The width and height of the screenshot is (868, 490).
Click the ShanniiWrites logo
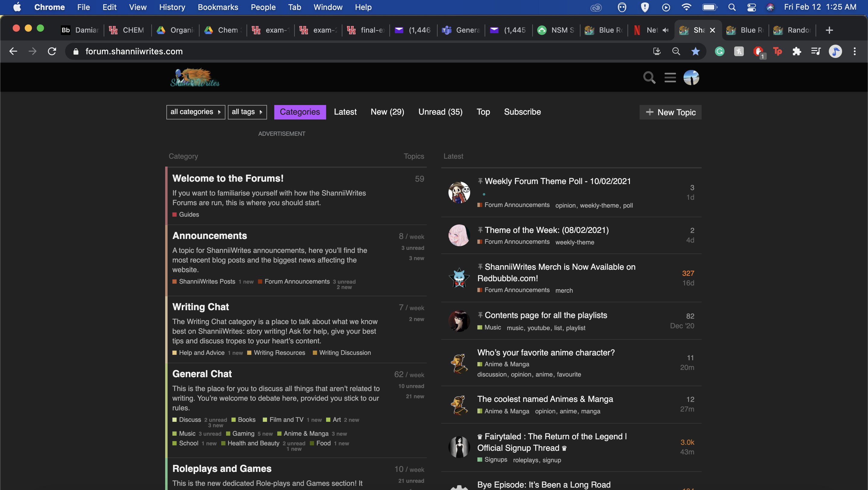click(x=195, y=78)
